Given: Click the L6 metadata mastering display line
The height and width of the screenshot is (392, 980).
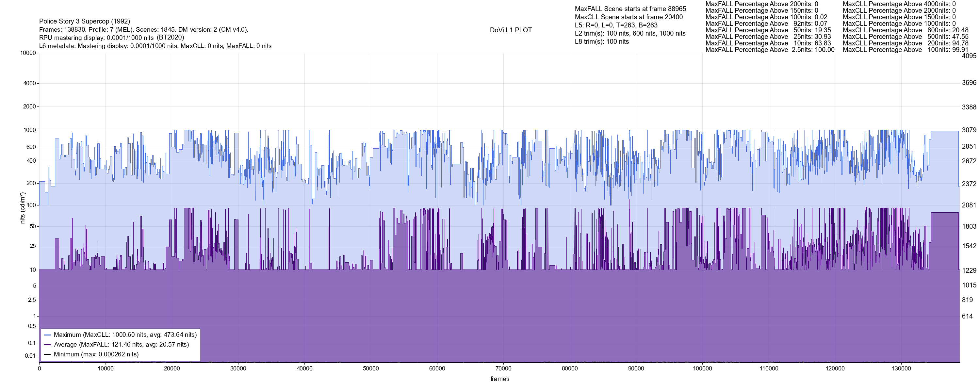Looking at the screenshot, I should [x=155, y=46].
